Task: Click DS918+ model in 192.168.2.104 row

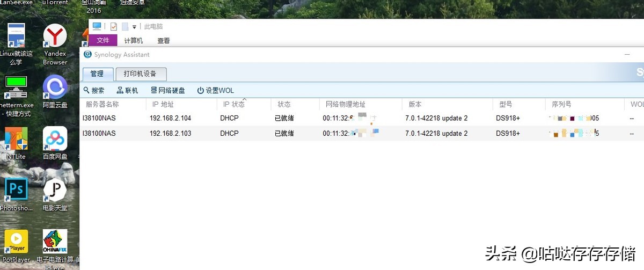Action: 508,118
